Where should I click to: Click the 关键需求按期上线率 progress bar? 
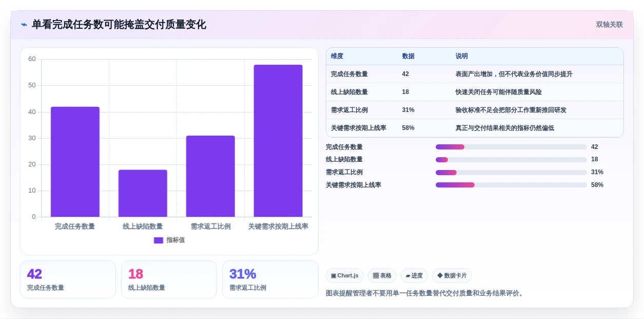(511, 185)
